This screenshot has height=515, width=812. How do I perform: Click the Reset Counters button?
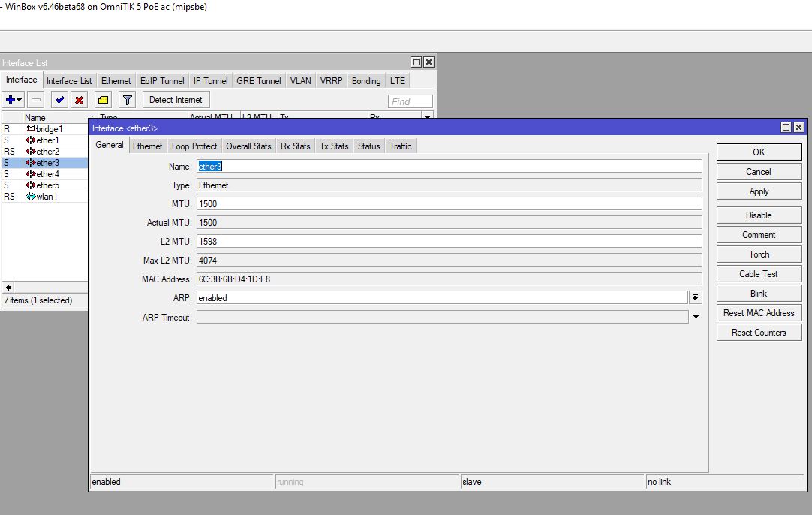759,333
